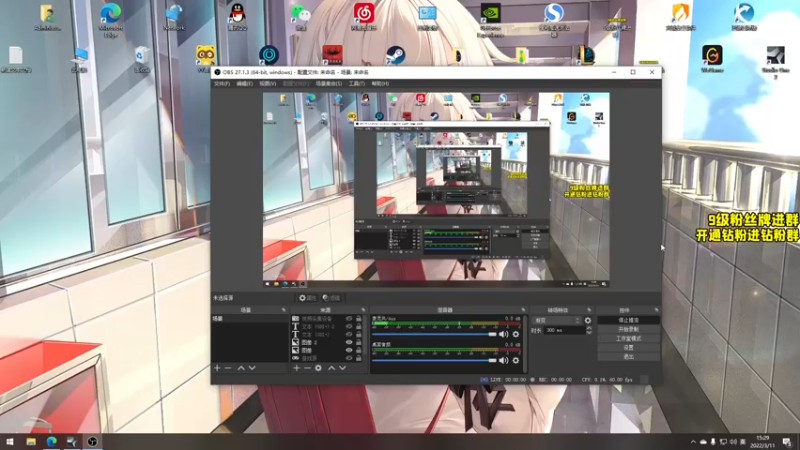The image size is (800, 450).
Task: Toggle lock on first text source
Action: tap(359, 327)
